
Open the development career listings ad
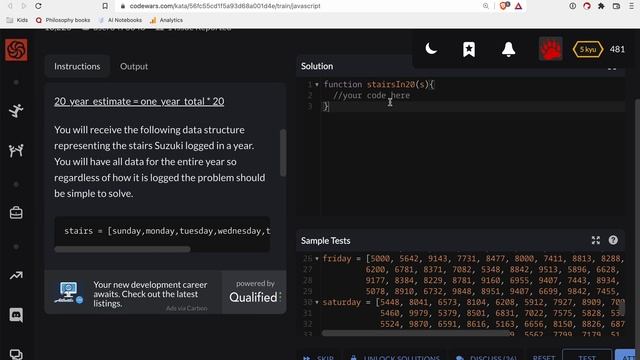[150, 294]
